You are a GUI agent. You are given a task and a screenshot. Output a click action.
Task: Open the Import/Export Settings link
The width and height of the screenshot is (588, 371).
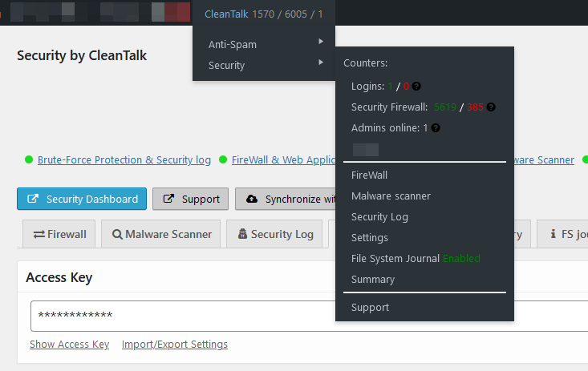175,345
